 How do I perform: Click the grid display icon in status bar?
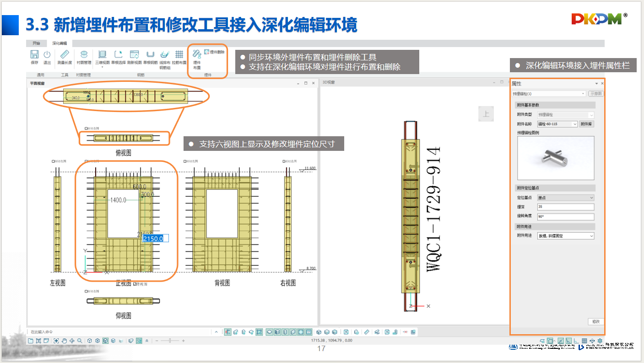point(584,341)
